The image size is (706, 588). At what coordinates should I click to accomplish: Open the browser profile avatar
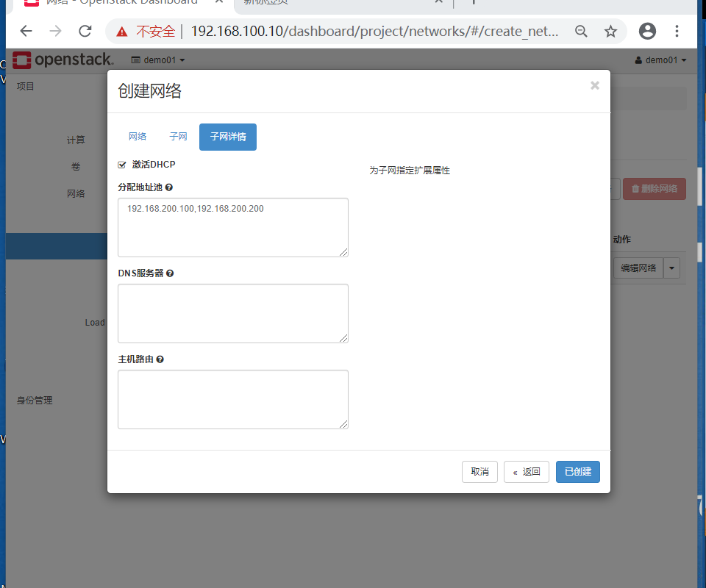coord(647,32)
